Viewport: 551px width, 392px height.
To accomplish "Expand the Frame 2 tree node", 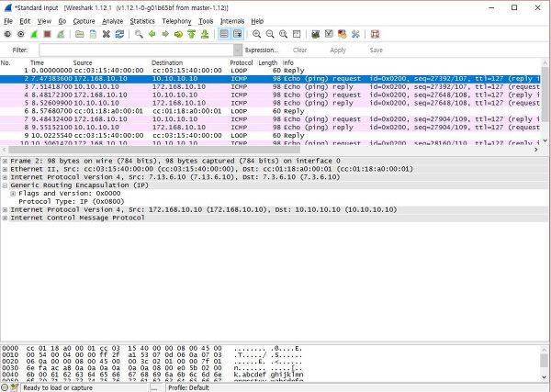I will 5,161.
